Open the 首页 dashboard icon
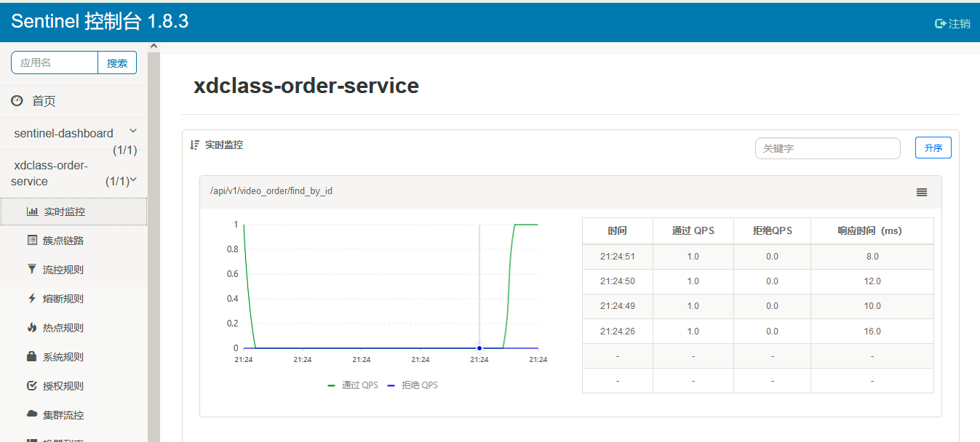Screen dimensions: 980x442 17,100
